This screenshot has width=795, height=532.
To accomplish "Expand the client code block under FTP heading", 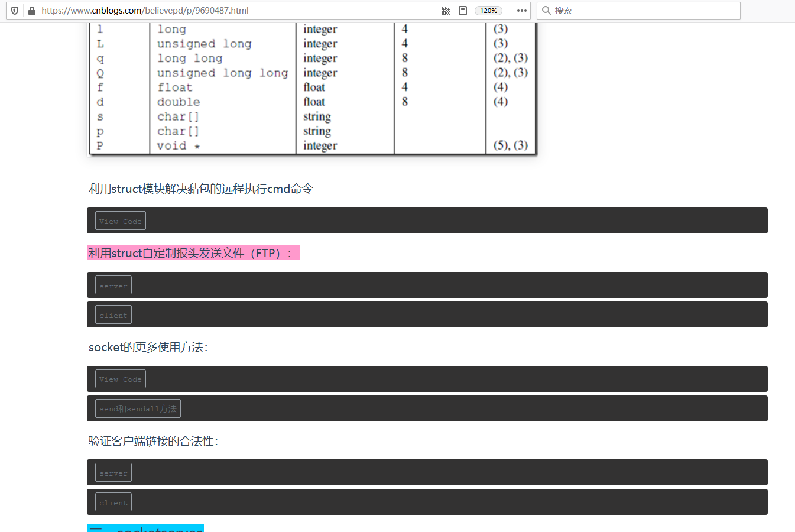I will tap(113, 315).
